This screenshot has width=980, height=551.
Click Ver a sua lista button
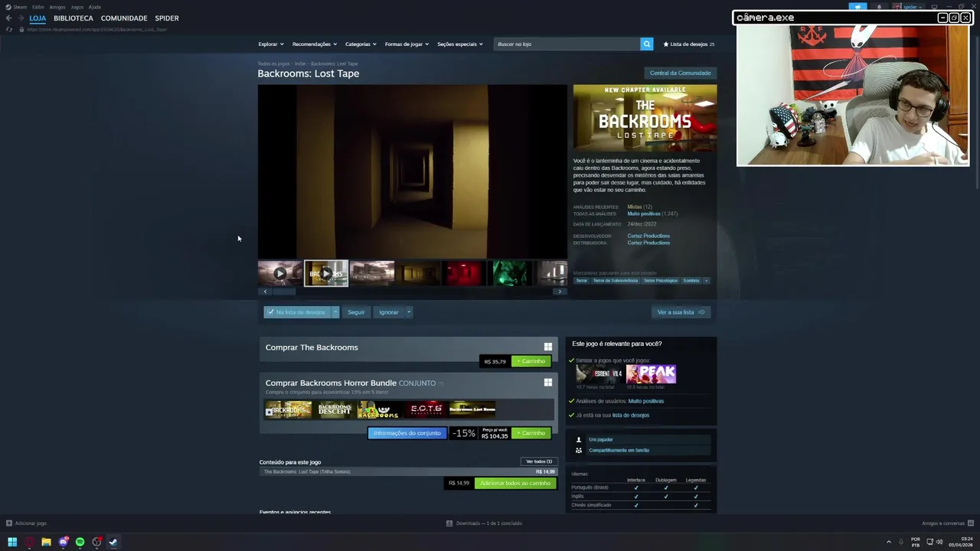click(681, 312)
